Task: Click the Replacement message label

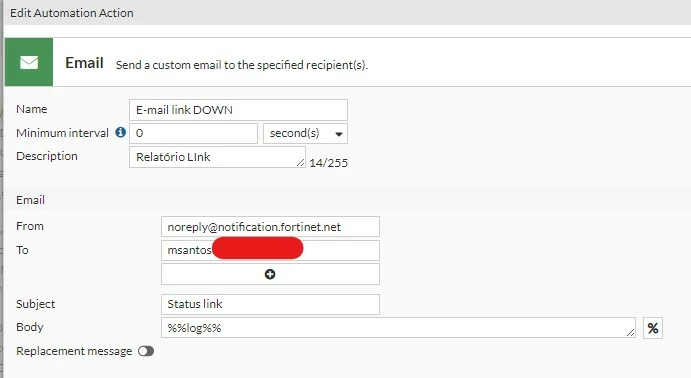Action: (74, 351)
